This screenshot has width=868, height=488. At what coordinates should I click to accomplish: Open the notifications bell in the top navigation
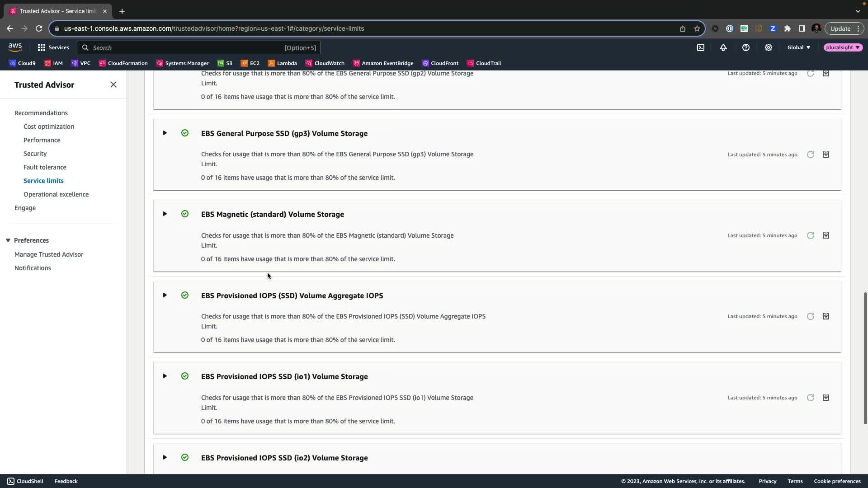tap(723, 47)
